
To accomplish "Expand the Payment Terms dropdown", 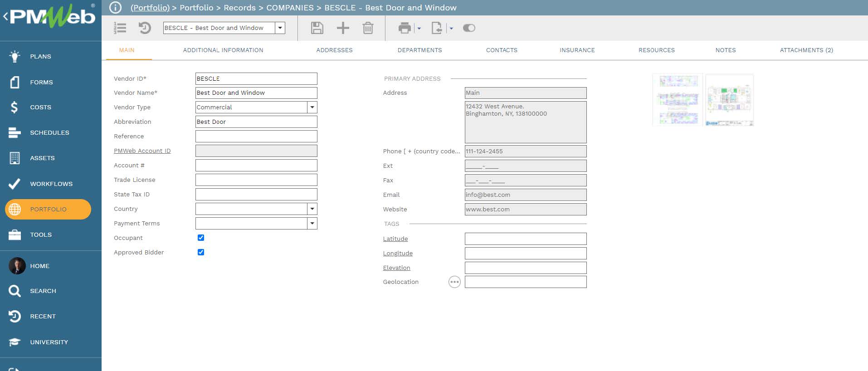I will pyautogui.click(x=312, y=224).
